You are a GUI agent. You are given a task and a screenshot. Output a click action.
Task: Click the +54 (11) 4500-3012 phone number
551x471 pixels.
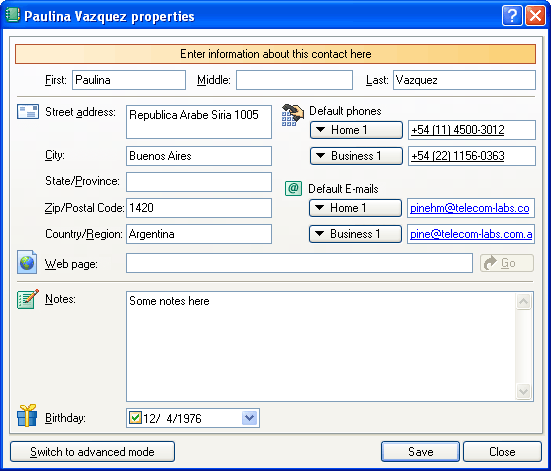coord(458,130)
